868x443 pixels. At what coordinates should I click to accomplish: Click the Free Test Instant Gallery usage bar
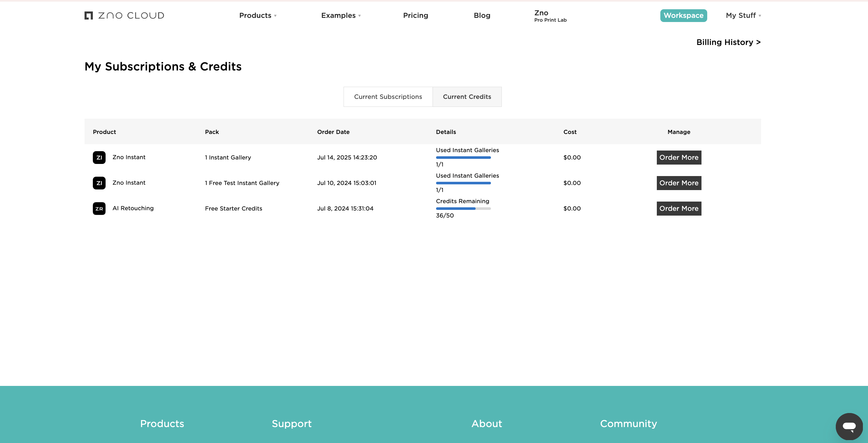tap(463, 183)
